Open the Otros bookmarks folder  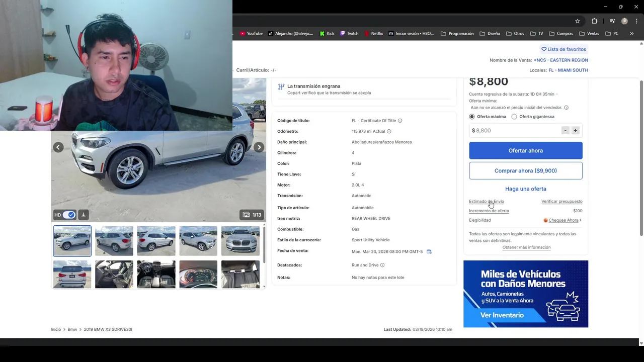click(515, 34)
